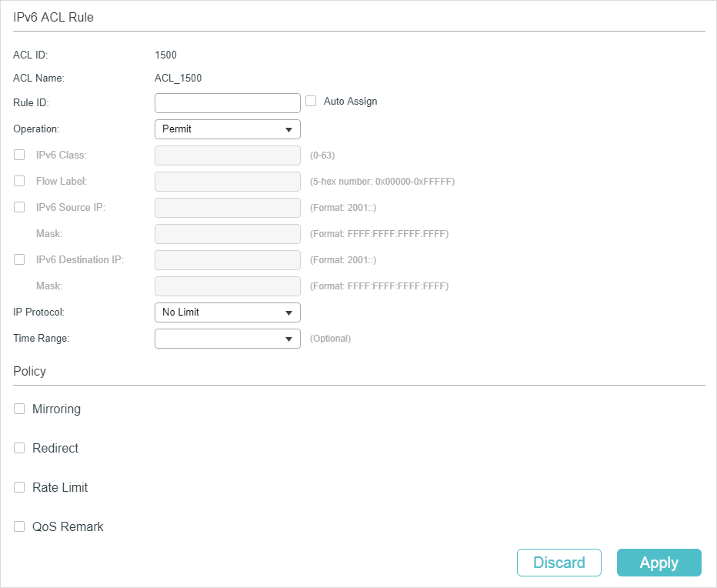Image resolution: width=717 pixels, height=588 pixels.
Task: Tick the IPv6 Class checkbox
Action: (x=19, y=155)
